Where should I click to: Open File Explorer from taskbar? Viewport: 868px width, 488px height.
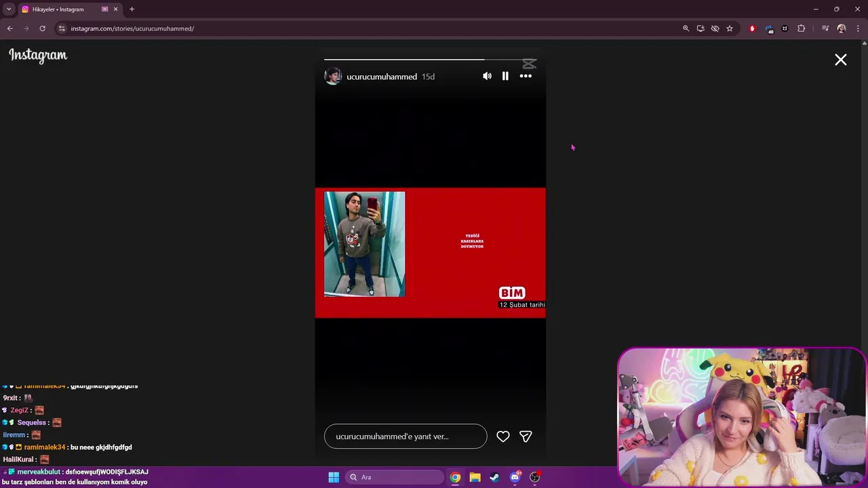475,477
